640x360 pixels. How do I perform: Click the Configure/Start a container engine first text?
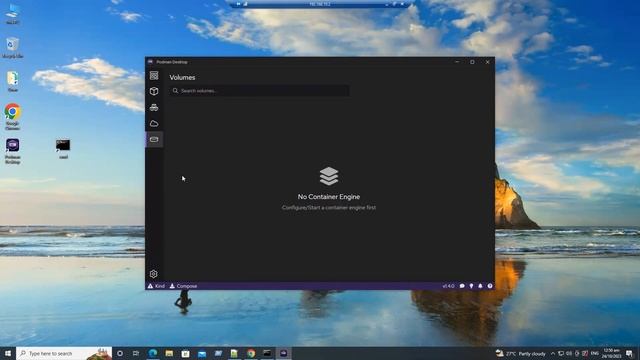[329, 207]
